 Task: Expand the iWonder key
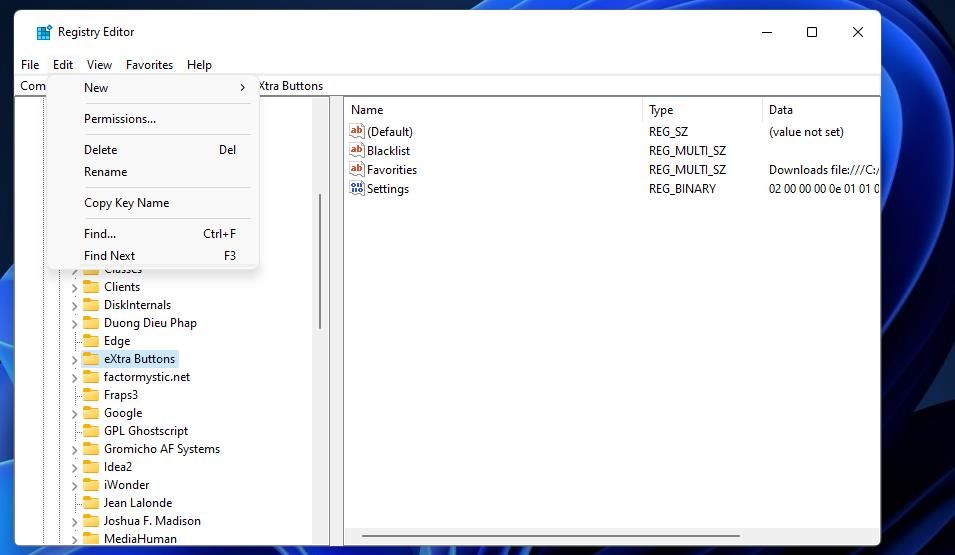(x=74, y=486)
